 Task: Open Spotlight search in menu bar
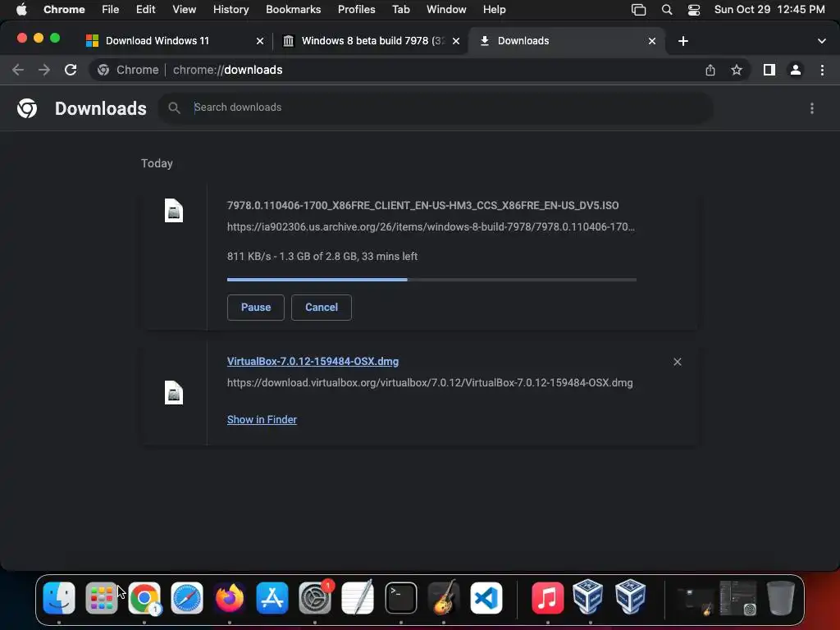(666, 10)
